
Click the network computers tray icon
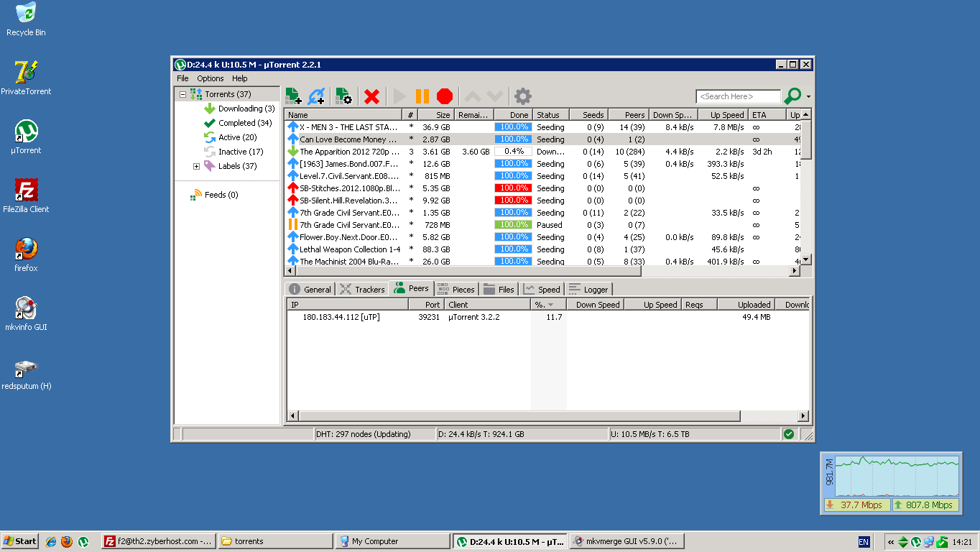pos(928,542)
